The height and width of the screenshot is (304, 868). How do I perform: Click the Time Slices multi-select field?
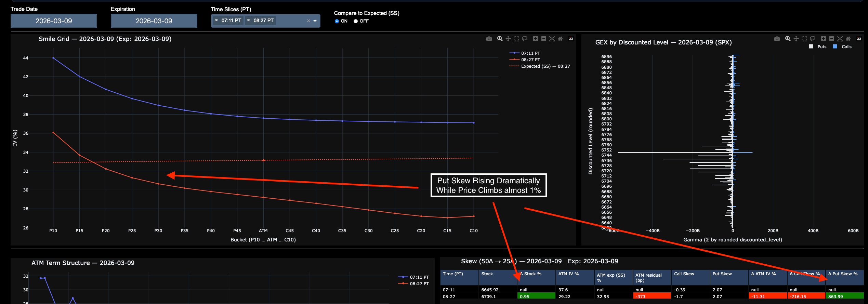[265, 21]
